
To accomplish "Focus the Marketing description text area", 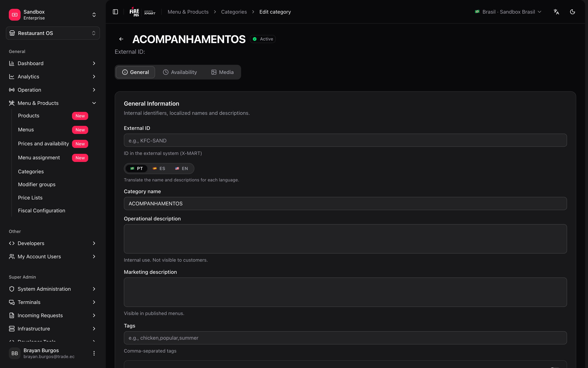I will click(x=345, y=292).
